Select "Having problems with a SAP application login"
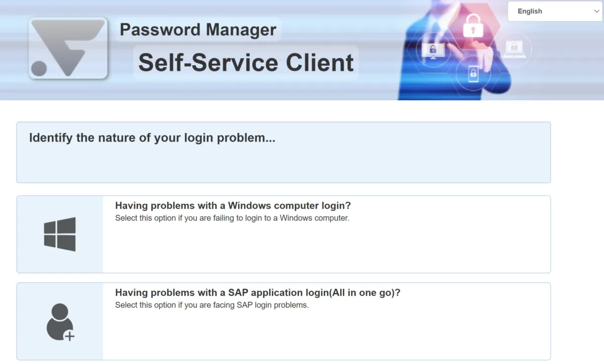 click(x=258, y=293)
